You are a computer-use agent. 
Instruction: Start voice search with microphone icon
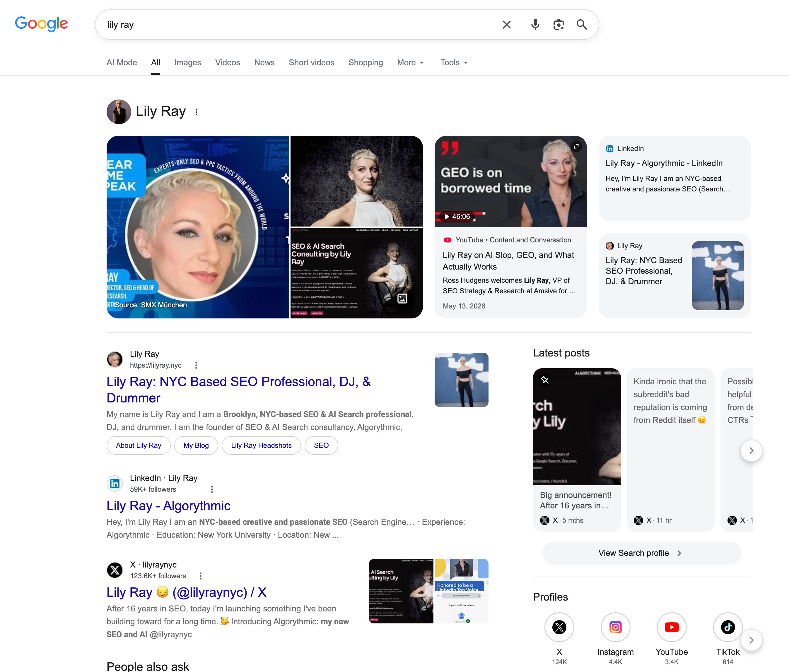[x=535, y=25]
